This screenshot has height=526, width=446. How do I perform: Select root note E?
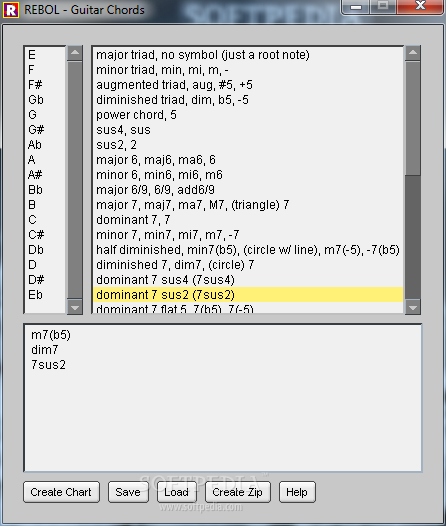(45, 55)
